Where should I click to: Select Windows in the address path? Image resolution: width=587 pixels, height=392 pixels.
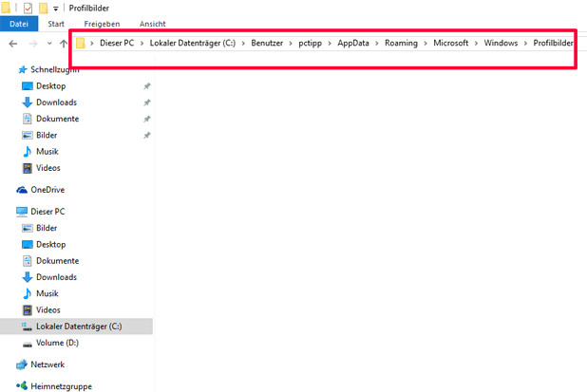[501, 43]
